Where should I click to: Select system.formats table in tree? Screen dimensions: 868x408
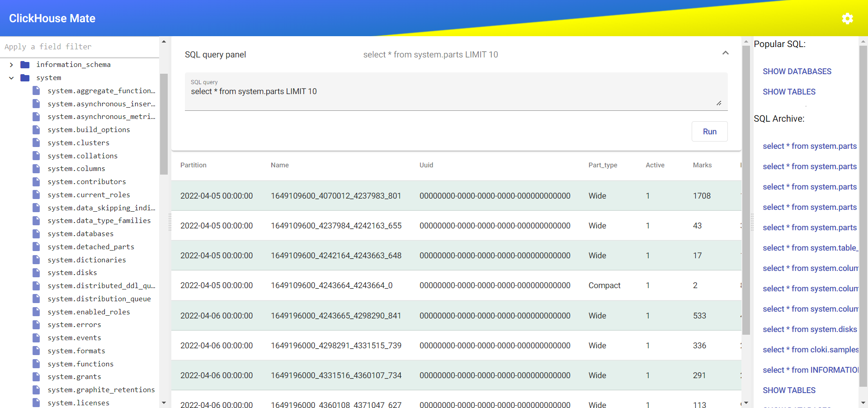76,351
